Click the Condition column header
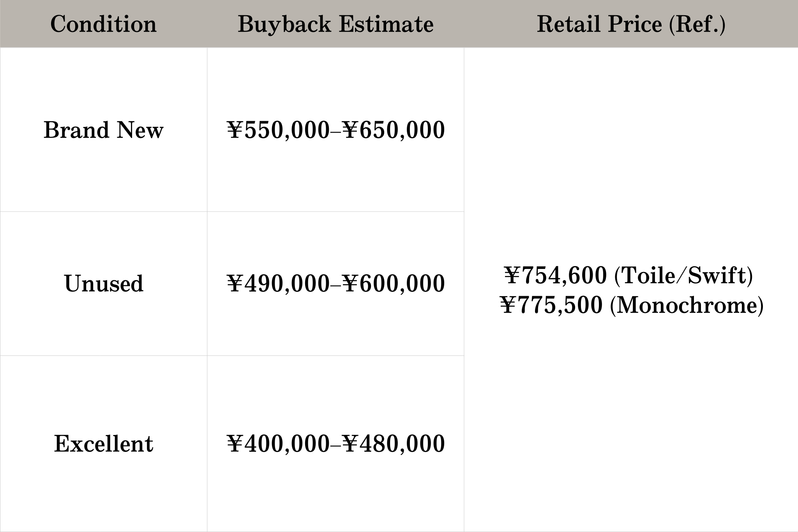 [103, 24]
